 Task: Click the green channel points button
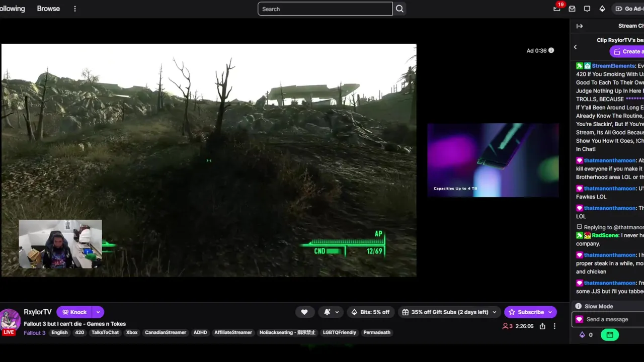(610, 334)
